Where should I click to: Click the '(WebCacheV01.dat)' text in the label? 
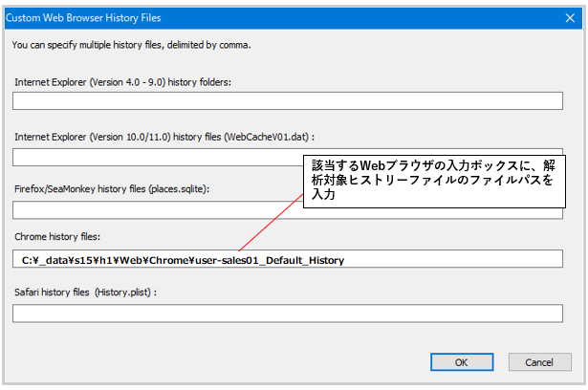[x=266, y=137]
